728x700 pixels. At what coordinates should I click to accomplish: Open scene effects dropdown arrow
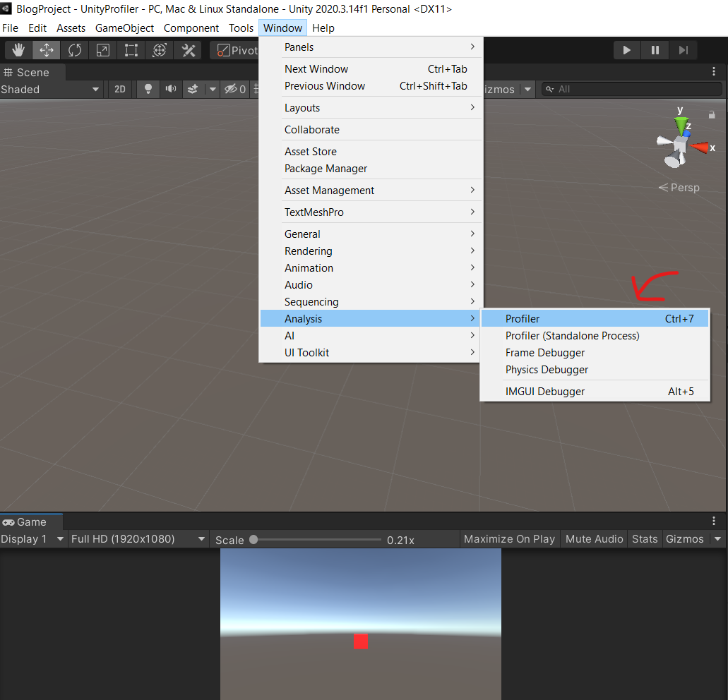(x=212, y=89)
